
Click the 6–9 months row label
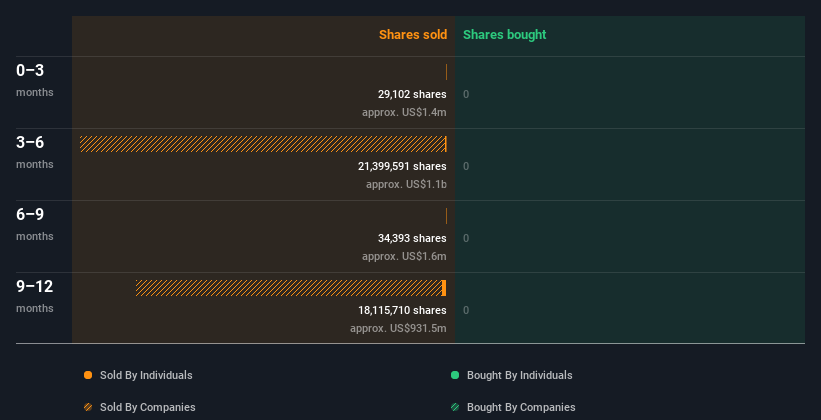coord(35,224)
